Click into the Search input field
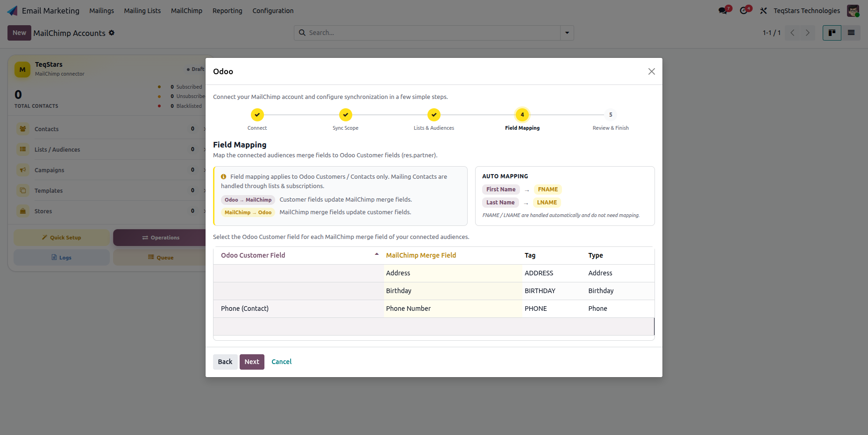The image size is (868, 435). click(x=432, y=33)
